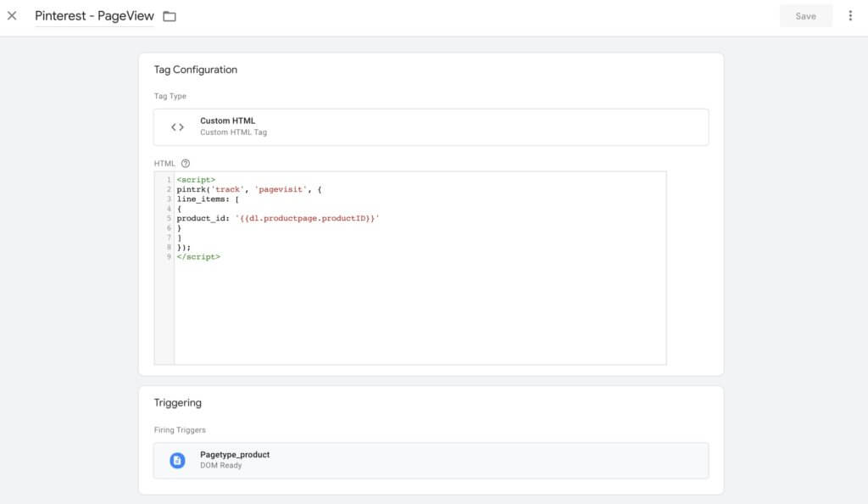This screenshot has width=868, height=504.
Task: Click the line_items: [ code line
Action: tap(208, 199)
